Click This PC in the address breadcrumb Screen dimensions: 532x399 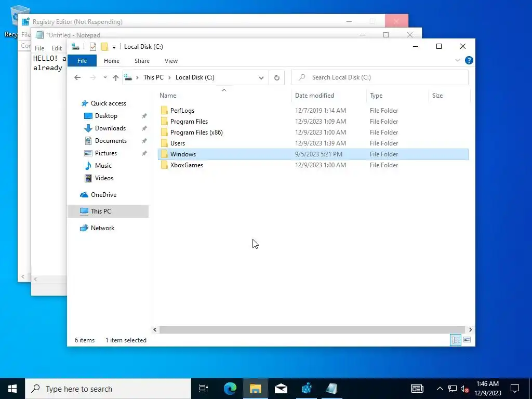point(153,77)
